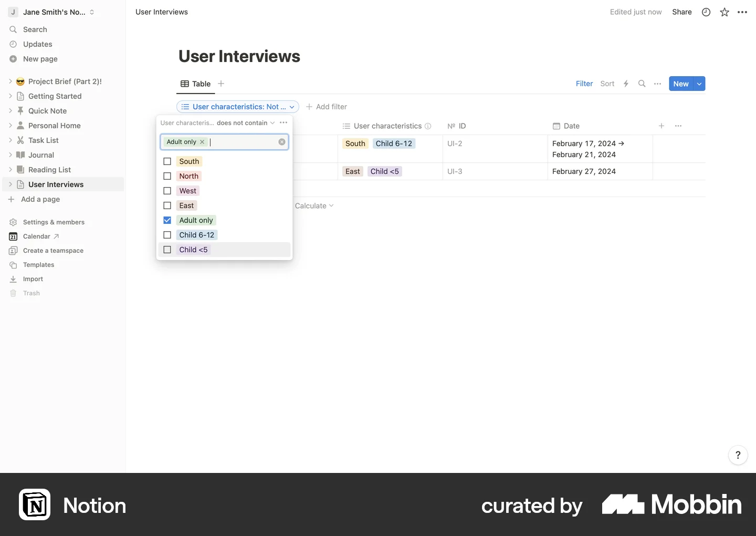756x536 pixels.
Task: Select the Table view tab
Action: (196, 84)
